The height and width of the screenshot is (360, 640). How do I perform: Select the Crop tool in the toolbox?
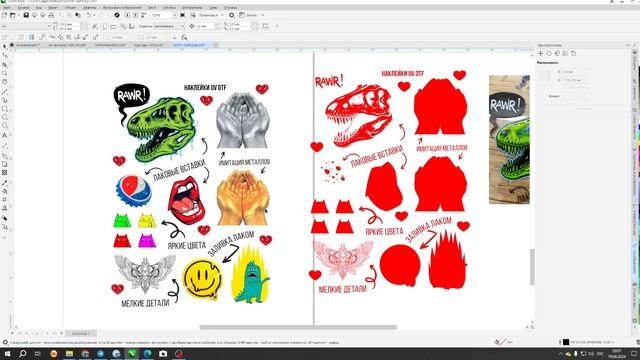[x=4, y=64]
